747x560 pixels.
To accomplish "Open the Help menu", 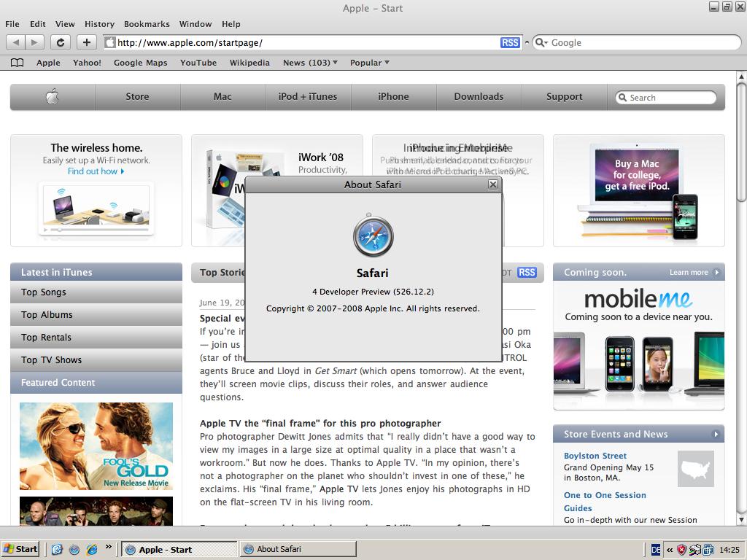I will coord(231,24).
